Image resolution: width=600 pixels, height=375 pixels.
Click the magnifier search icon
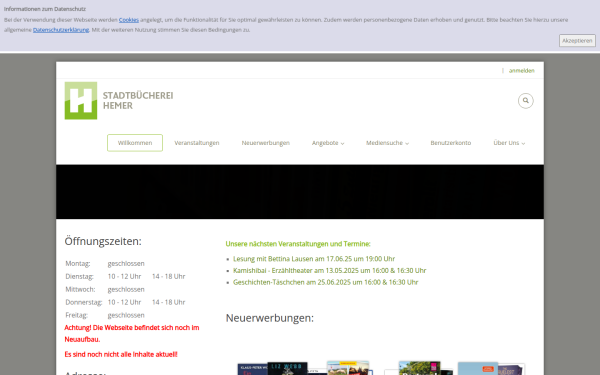(525, 101)
